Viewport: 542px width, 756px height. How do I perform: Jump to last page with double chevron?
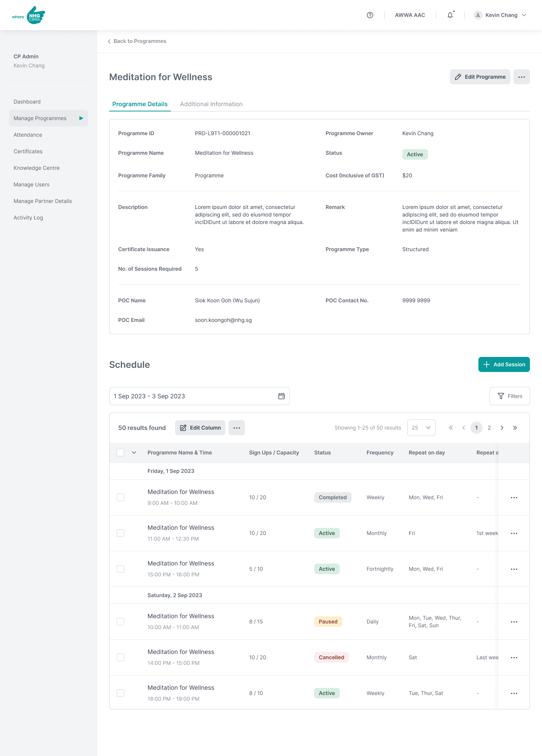(x=515, y=428)
